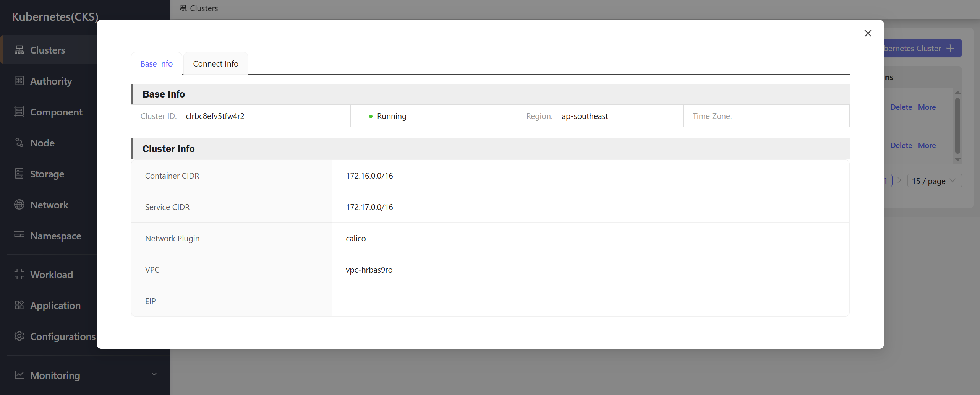The width and height of the screenshot is (980, 395).
Task: Open the Storage menu item
Action: pyautogui.click(x=48, y=174)
